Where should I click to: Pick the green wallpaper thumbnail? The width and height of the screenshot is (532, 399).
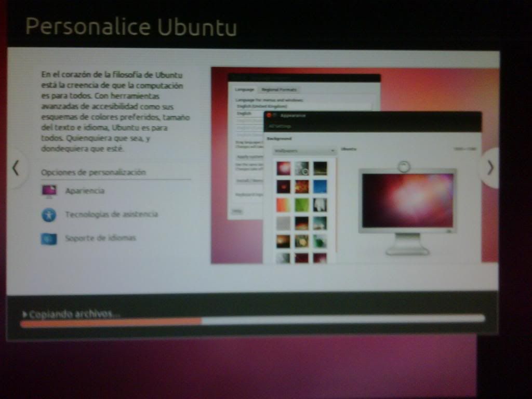tap(301, 205)
